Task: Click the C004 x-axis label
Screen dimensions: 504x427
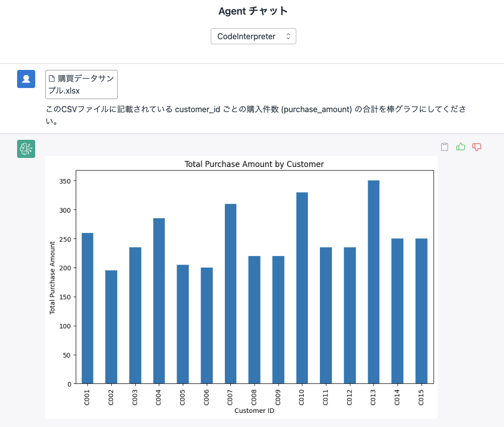Action: (158, 397)
